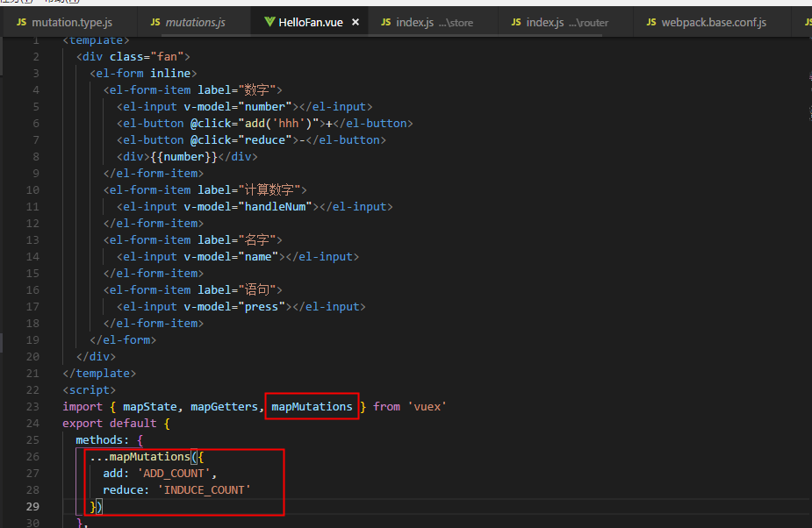812x528 pixels.
Task: Click the JS icon on webpack.base.conf.js tab
Action: click(651, 22)
